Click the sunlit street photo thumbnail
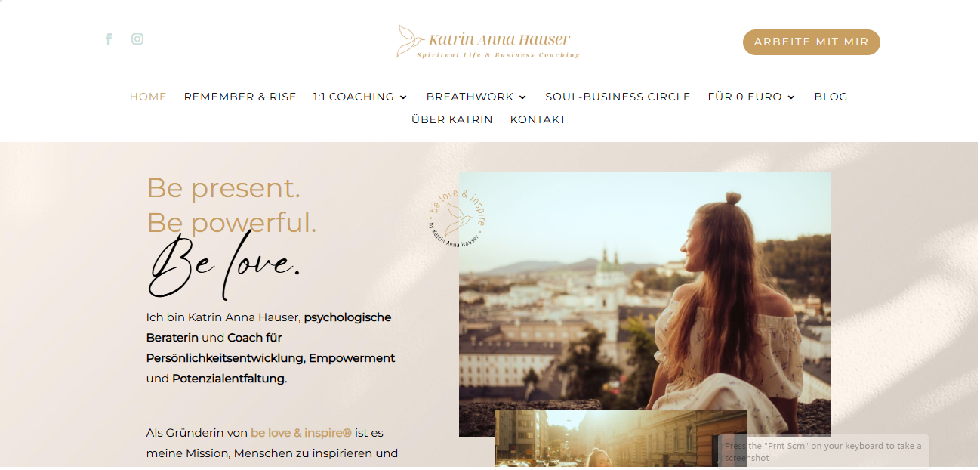Image resolution: width=980 pixels, height=470 pixels. coord(621,439)
